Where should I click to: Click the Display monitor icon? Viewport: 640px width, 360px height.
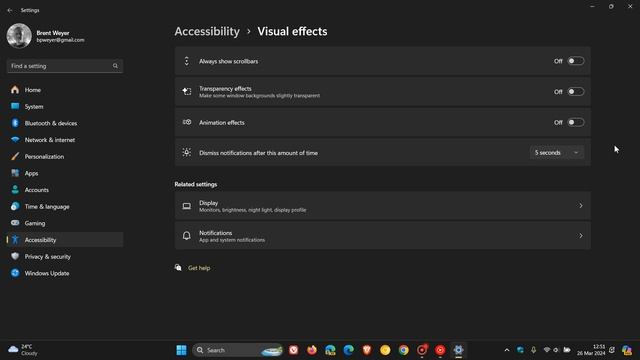coord(187,206)
